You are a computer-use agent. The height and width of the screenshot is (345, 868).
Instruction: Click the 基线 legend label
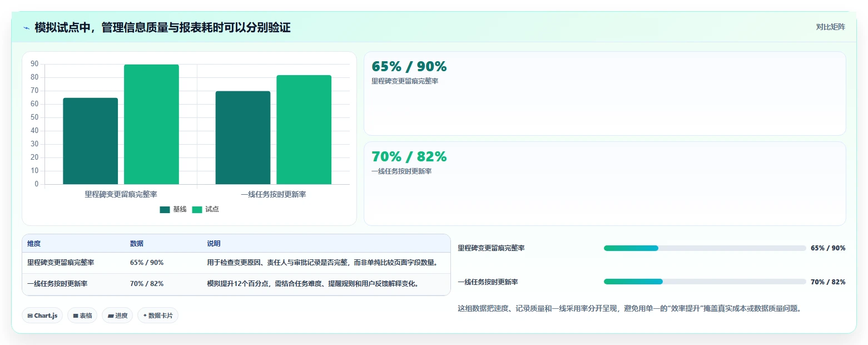click(180, 209)
